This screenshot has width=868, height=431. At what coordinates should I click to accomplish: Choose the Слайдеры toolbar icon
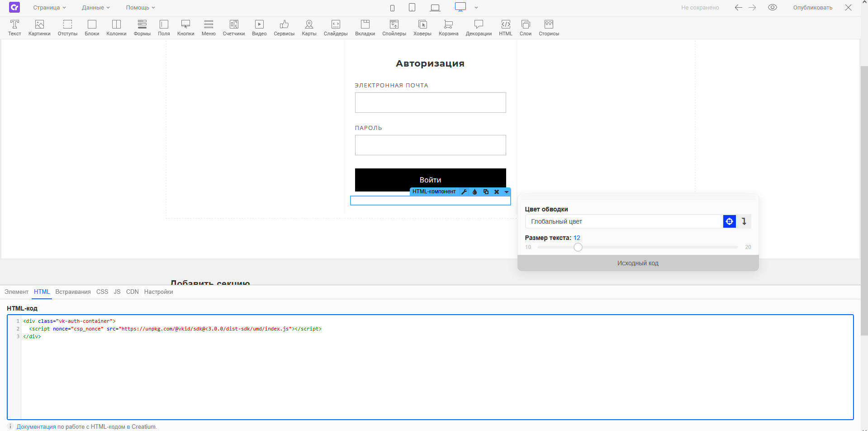336,27
